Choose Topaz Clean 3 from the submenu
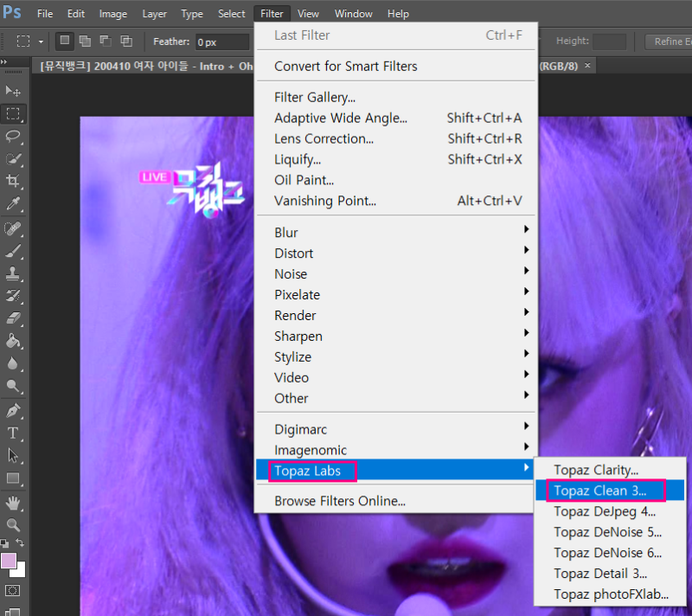Viewport: 692px width, 616px height. pyautogui.click(x=610, y=491)
